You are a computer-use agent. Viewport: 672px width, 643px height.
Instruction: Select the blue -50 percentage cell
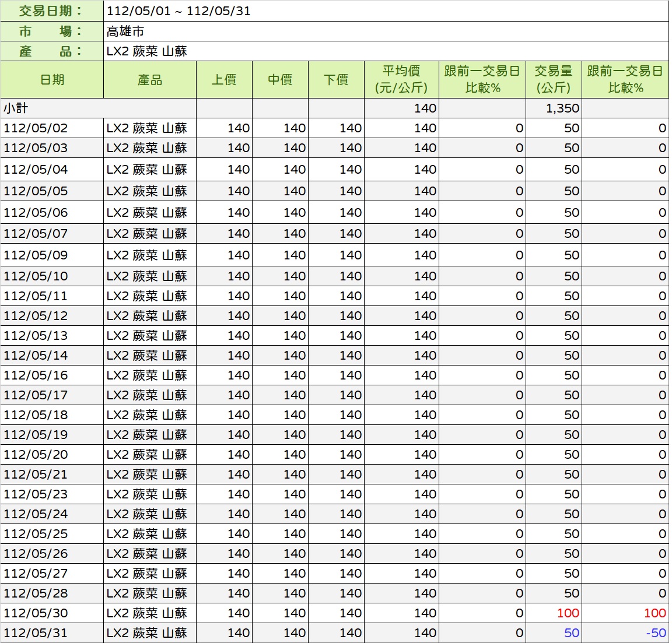point(656,633)
